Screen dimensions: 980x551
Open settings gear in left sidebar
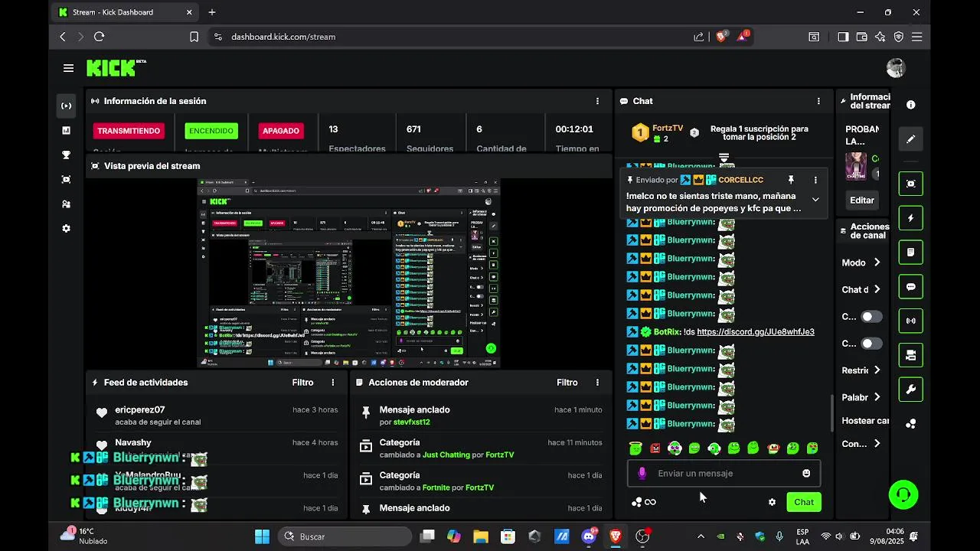click(66, 228)
